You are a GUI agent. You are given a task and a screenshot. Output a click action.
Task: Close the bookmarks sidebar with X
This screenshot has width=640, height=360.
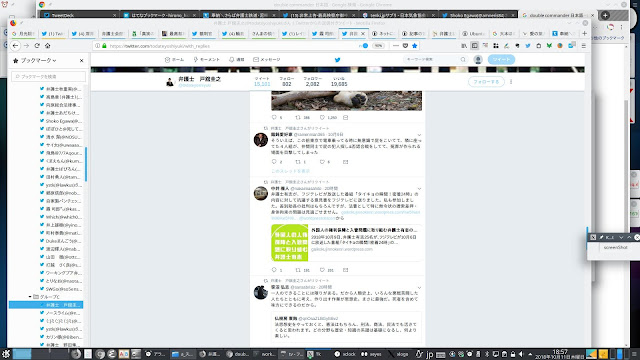coord(81,60)
